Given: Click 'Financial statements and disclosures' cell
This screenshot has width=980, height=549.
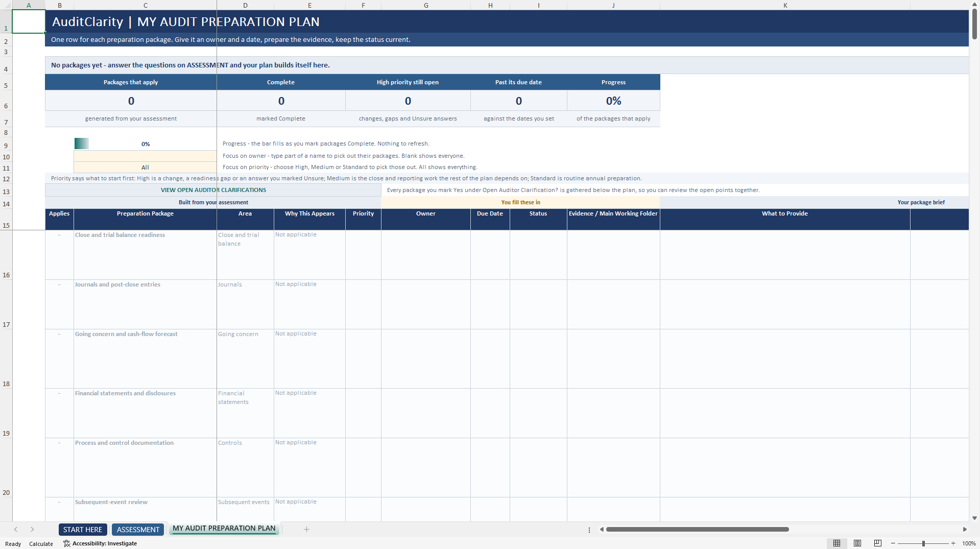Looking at the screenshot, I should pos(145,413).
